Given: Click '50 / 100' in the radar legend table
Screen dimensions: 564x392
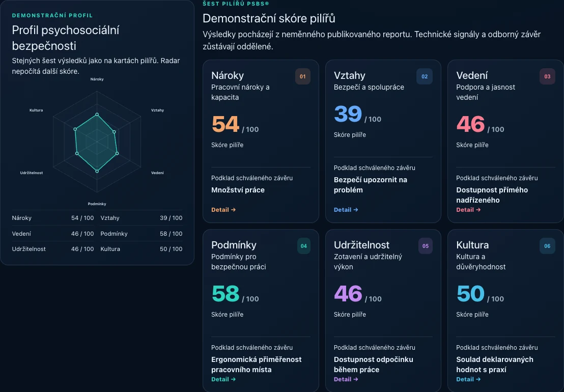Looking at the screenshot, I should click(171, 249).
